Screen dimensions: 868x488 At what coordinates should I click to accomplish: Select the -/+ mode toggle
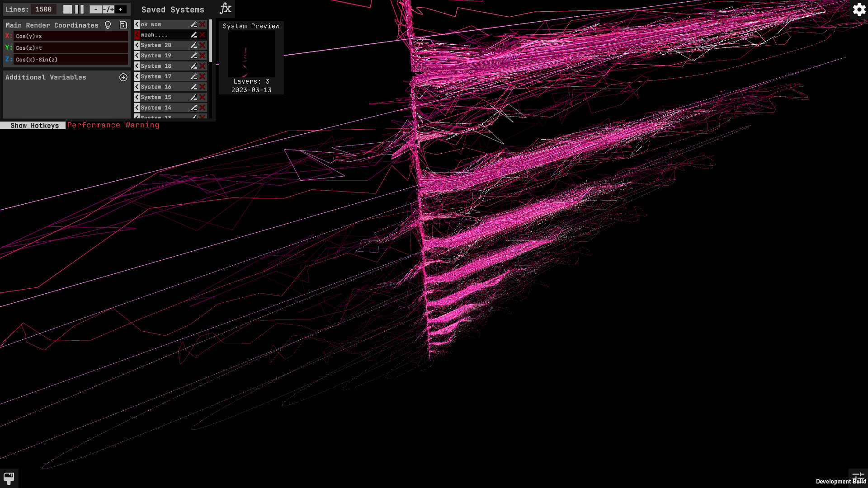tap(108, 9)
